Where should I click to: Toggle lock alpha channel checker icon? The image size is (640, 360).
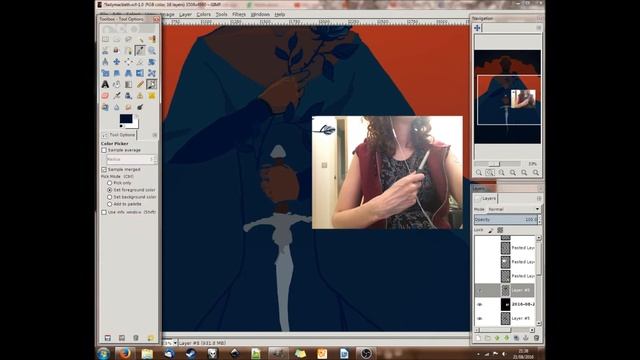500,230
